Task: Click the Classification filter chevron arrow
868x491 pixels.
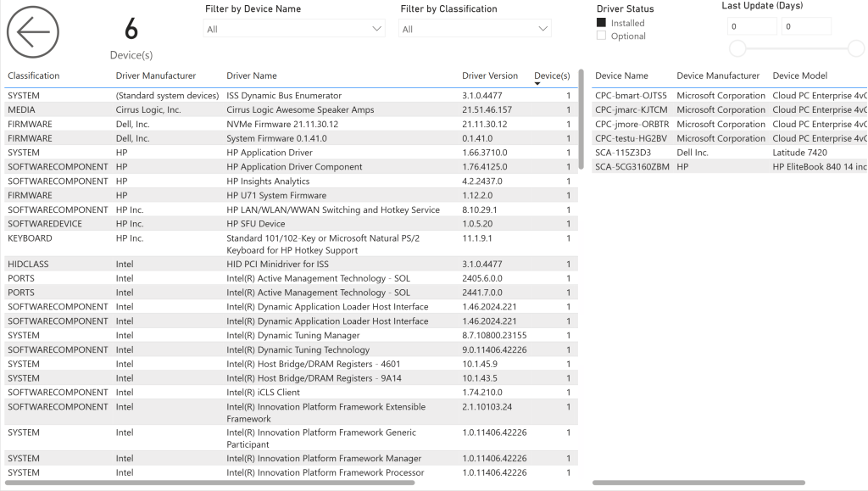Action: click(543, 29)
